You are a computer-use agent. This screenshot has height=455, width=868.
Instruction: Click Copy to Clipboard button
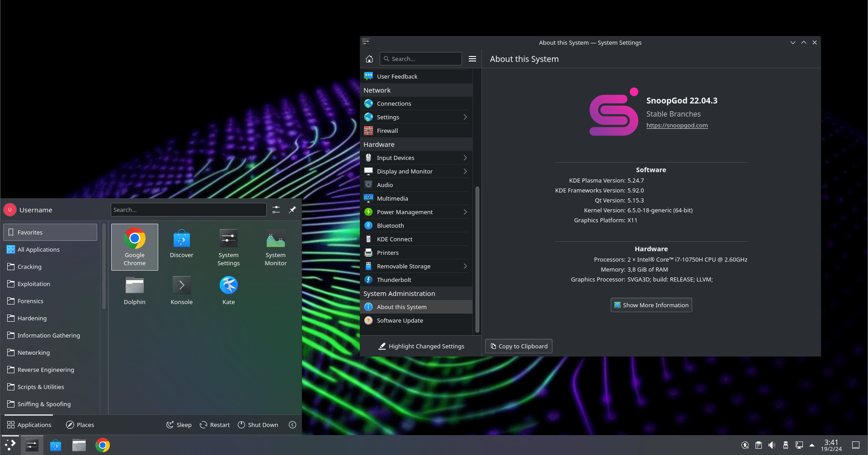pyautogui.click(x=519, y=346)
